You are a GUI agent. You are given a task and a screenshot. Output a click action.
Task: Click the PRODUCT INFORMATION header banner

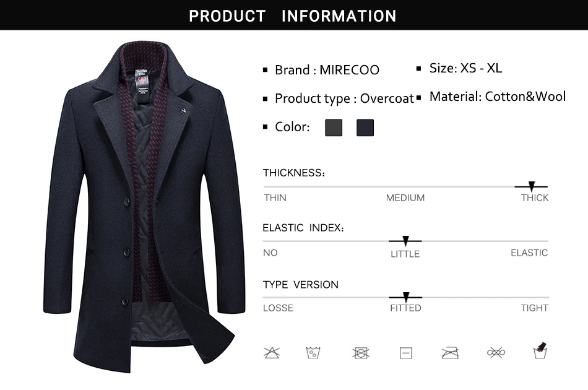(294, 15)
